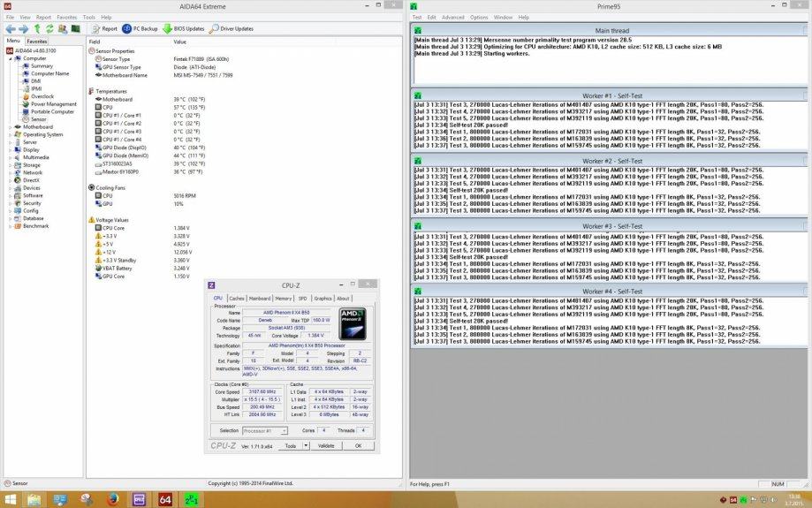
Task: Switch to AIDA64 Favorites tab
Action: (37, 41)
